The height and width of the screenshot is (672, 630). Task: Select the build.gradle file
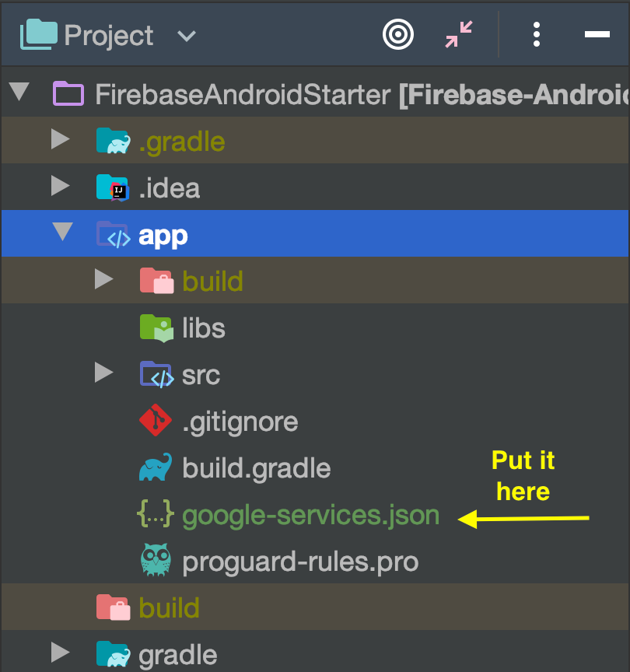[x=257, y=468]
